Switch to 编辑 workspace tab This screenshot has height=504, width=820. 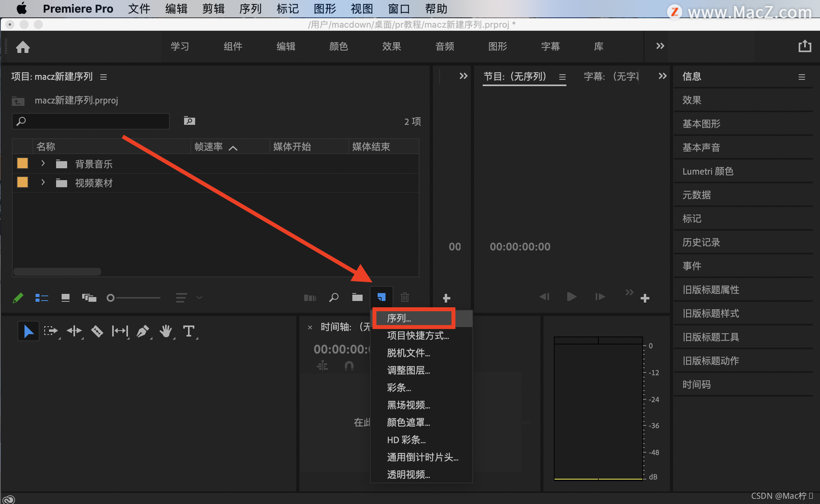coord(286,46)
